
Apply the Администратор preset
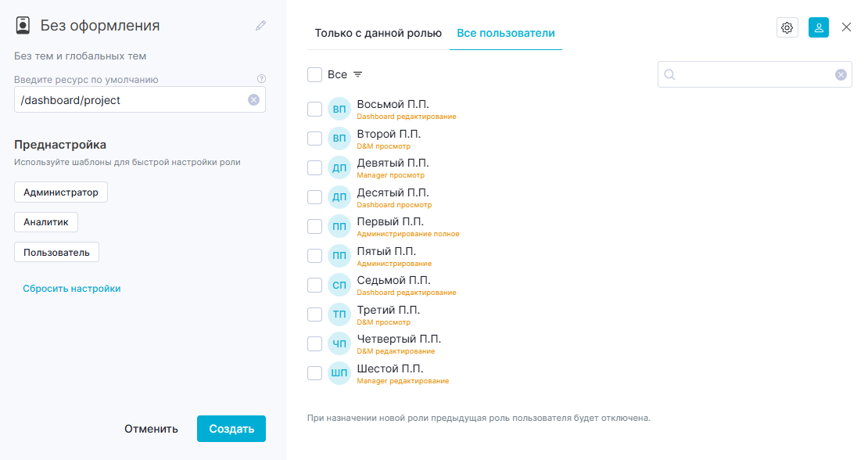point(61,192)
